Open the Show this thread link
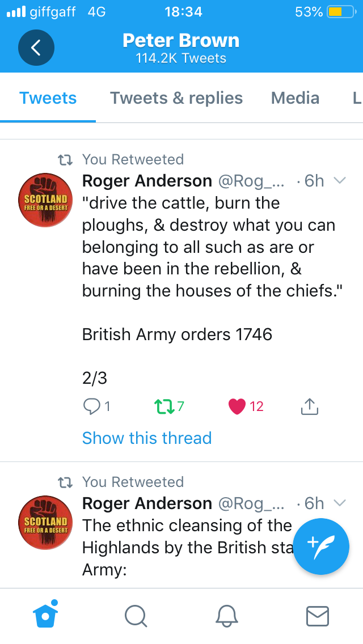 (x=147, y=438)
